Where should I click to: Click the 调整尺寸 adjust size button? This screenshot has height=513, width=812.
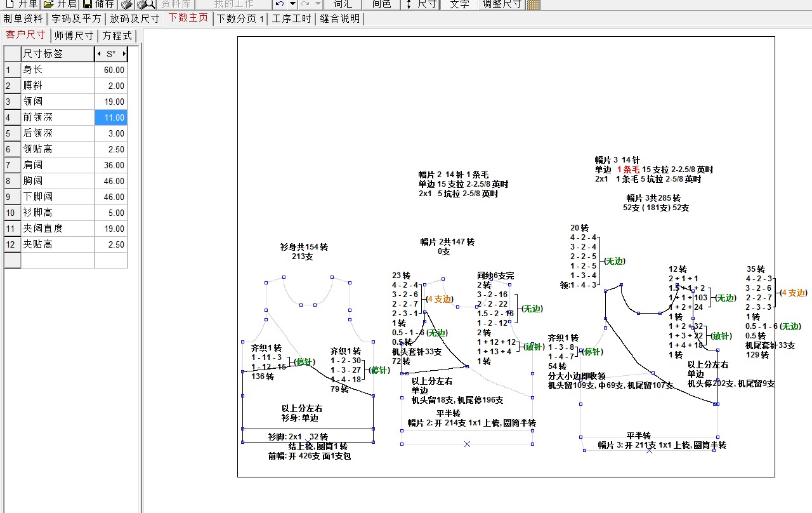(502, 4)
